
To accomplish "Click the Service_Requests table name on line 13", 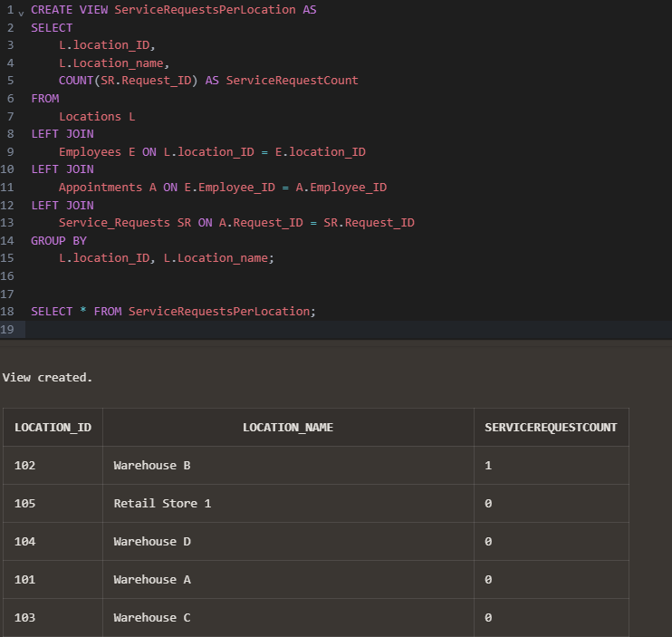I will click(x=114, y=223).
